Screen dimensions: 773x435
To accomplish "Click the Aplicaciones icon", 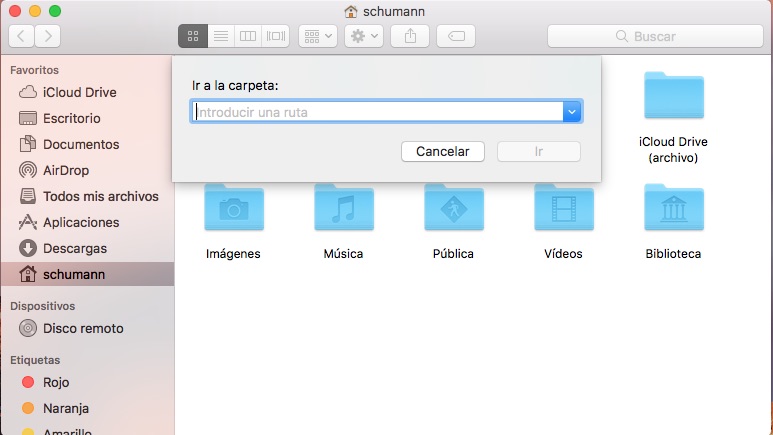I will (28, 222).
